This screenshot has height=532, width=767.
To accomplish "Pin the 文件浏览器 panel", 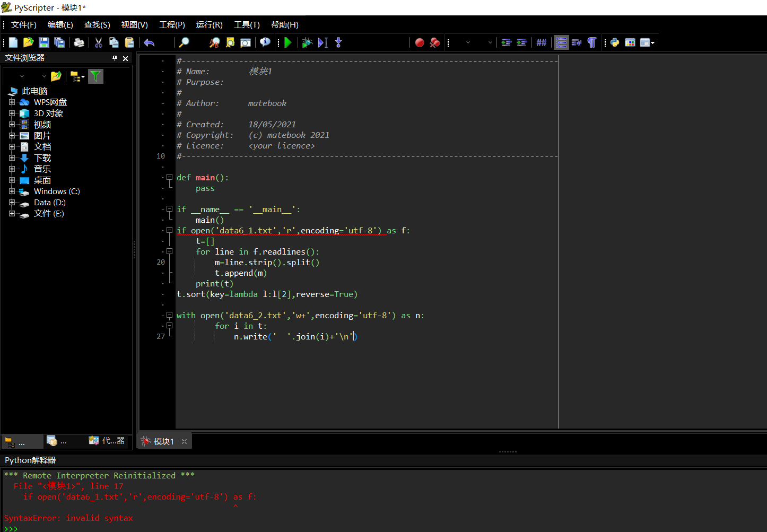I will point(115,58).
